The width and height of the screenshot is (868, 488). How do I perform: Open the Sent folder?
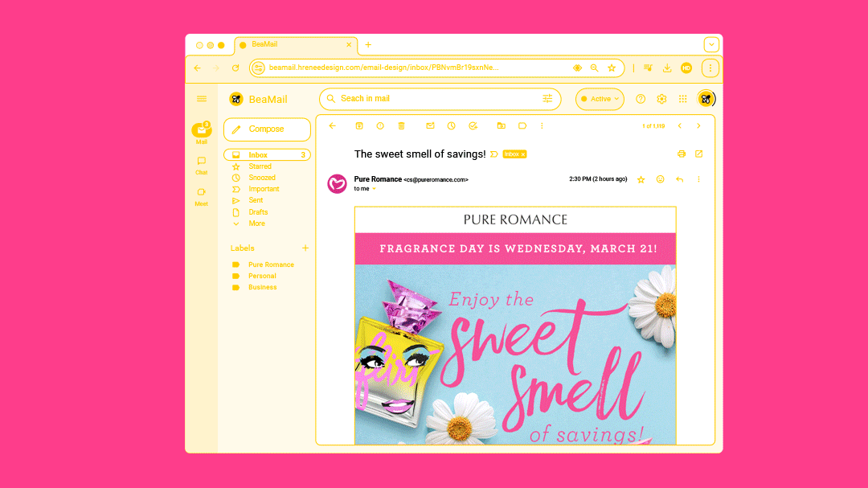[256, 200]
